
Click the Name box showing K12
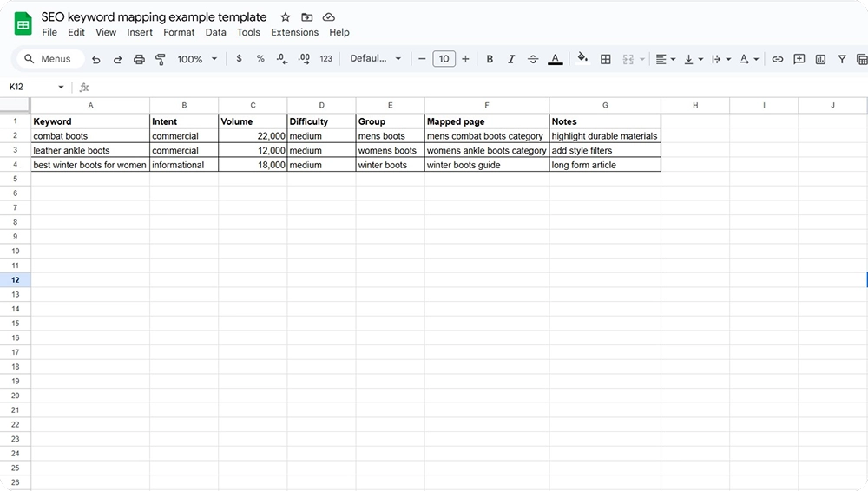[31, 87]
